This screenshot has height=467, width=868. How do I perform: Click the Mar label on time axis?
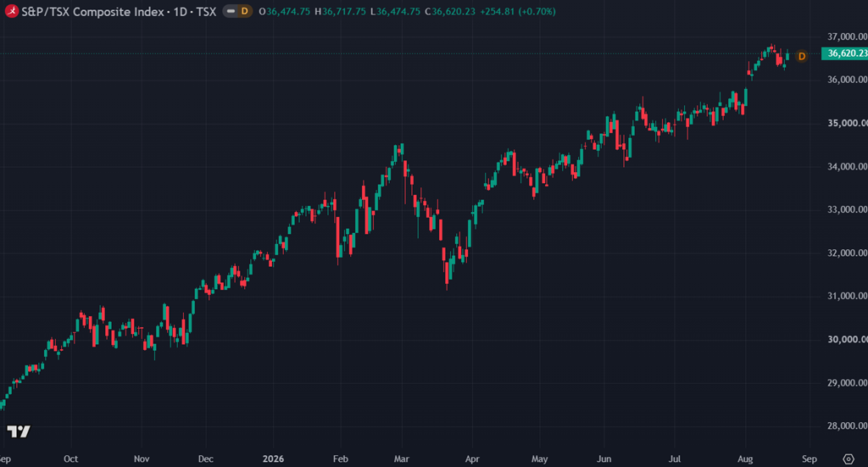point(401,459)
